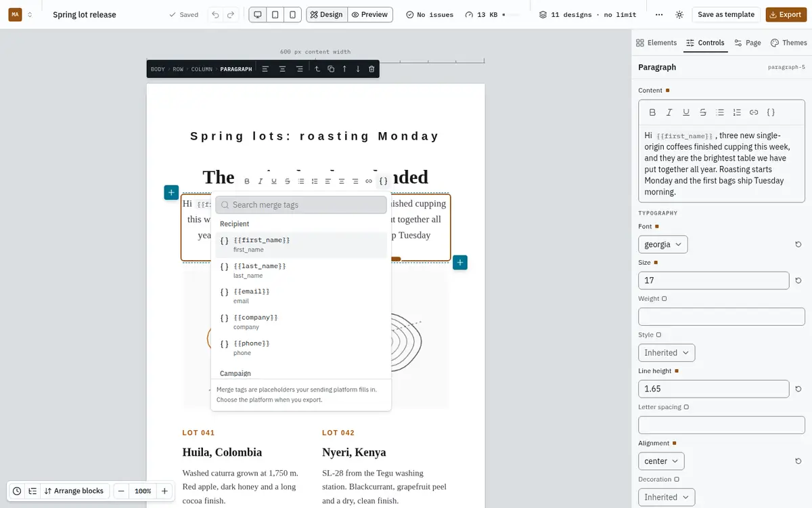The width and height of the screenshot is (812, 508).
Task: Open the Page tab
Action: [748, 43]
